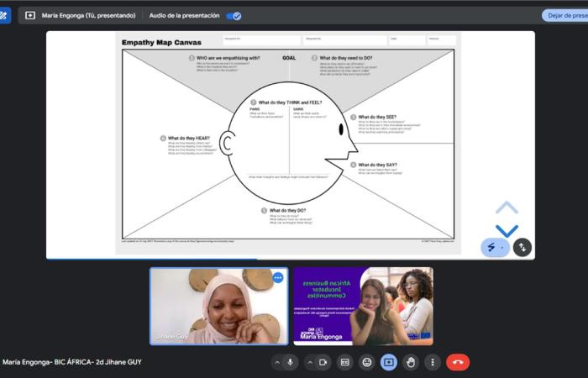Click Dejar de presentar button
The height and width of the screenshot is (378, 588).
[x=564, y=15]
